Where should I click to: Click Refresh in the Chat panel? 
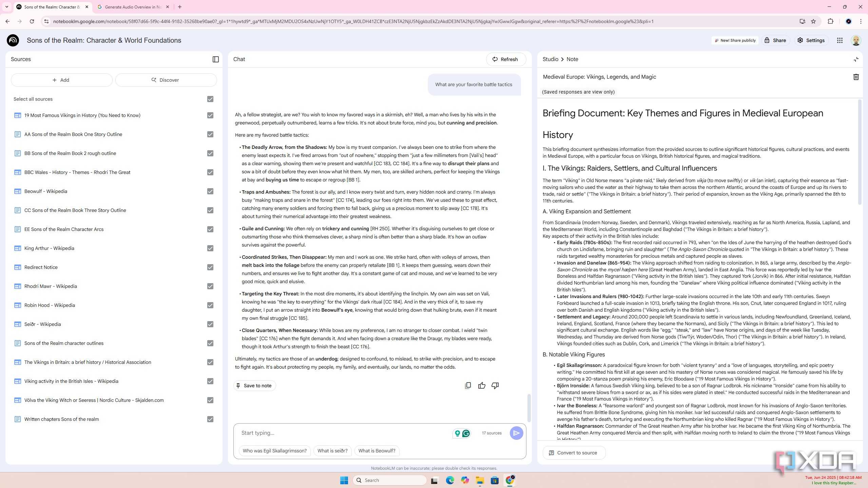[x=506, y=59]
